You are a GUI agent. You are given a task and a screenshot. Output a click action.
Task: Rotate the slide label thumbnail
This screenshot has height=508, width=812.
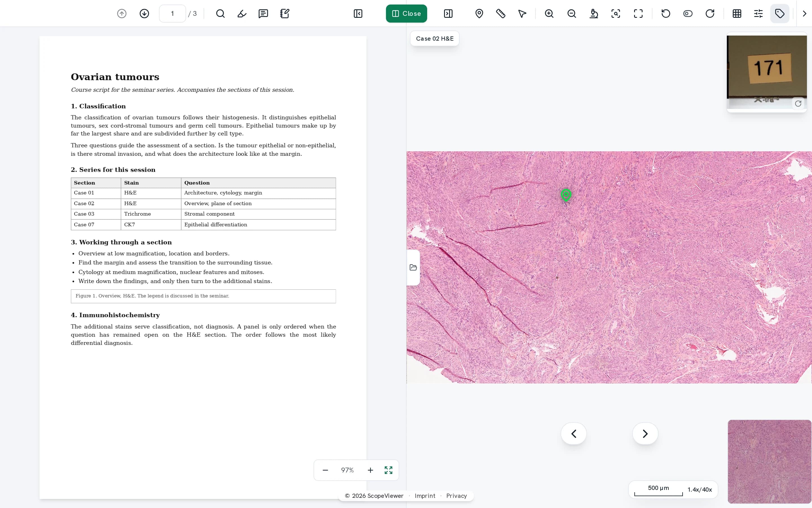(x=798, y=104)
